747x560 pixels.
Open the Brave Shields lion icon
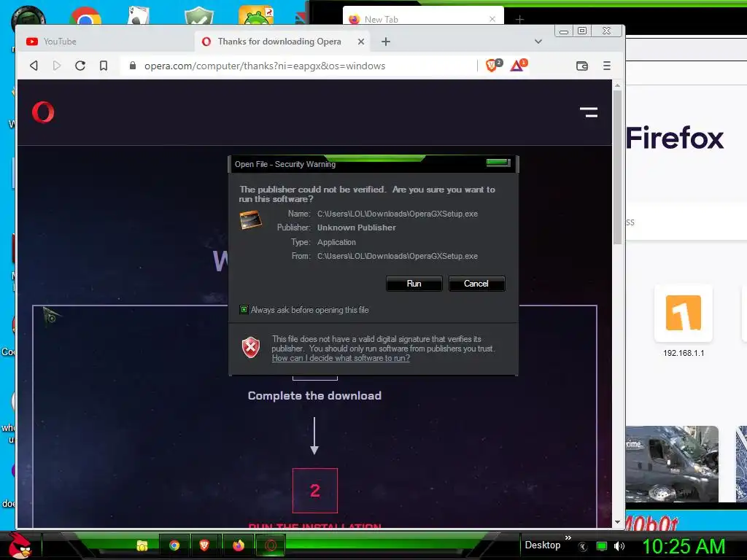493,65
